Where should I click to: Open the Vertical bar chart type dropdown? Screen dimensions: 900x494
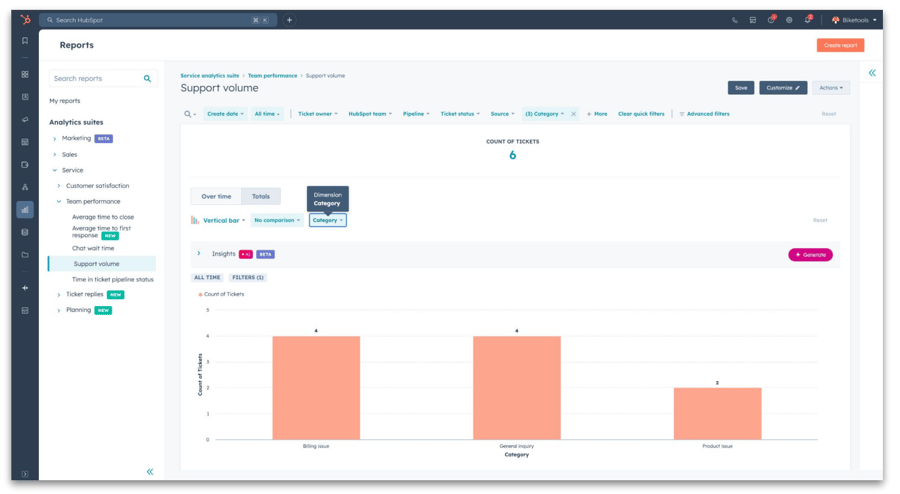click(218, 220)
